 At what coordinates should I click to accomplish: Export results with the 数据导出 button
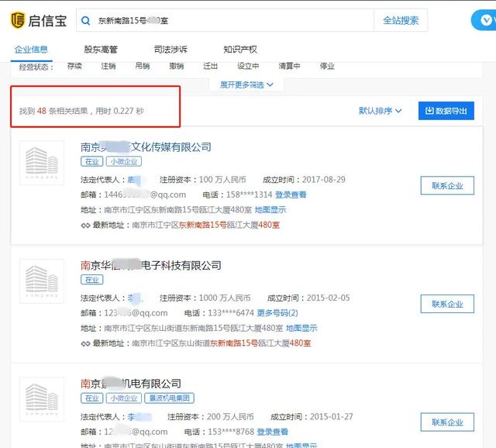[x=446, y=111]
